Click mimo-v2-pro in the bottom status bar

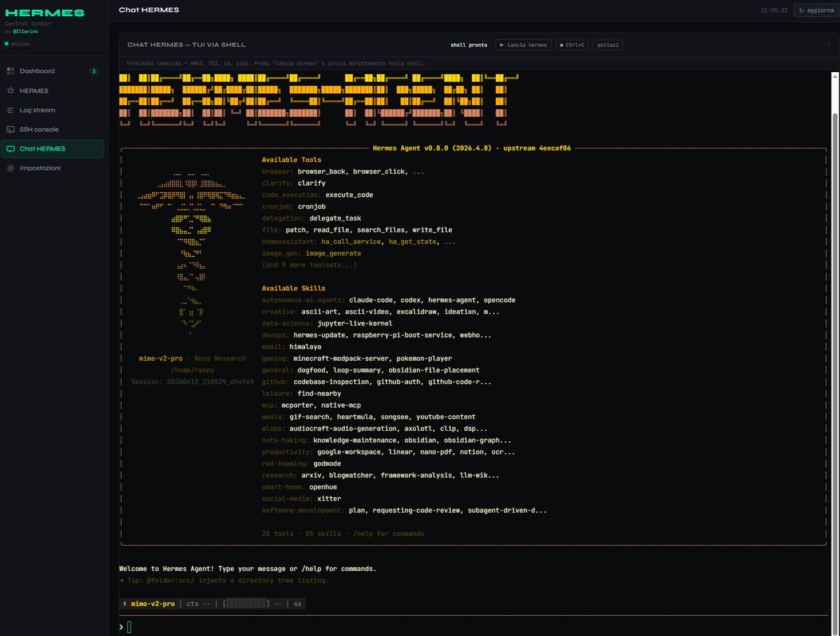click(x=153, y=603)
